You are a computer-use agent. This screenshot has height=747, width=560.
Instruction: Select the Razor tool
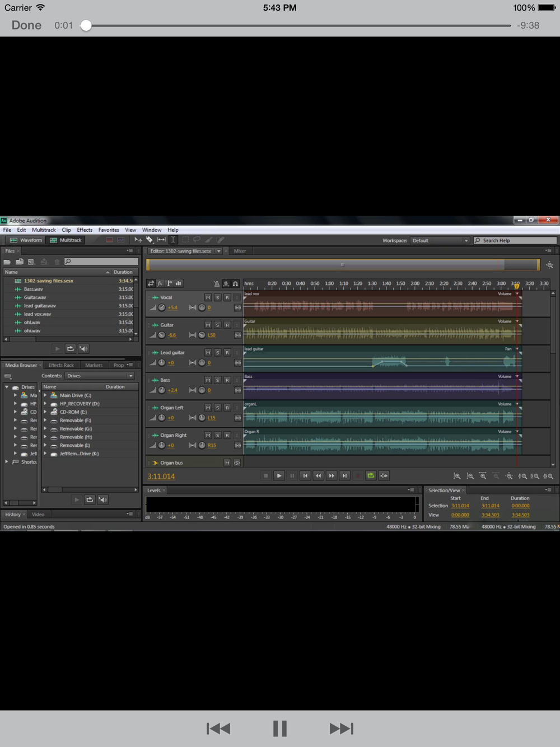point(150,240)
